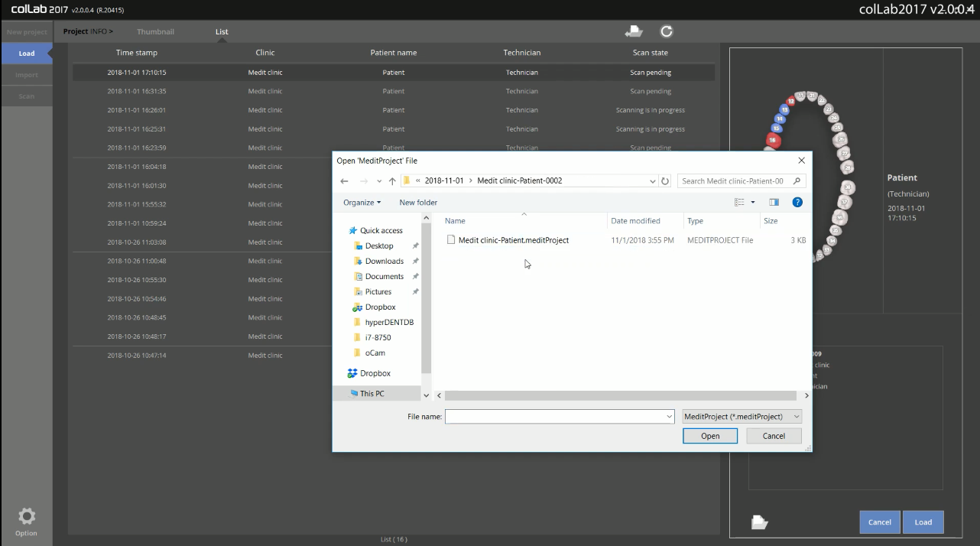Select New project in the left sidebar
Viewport: 980px width, 546px height.
(x=27, y=32)
